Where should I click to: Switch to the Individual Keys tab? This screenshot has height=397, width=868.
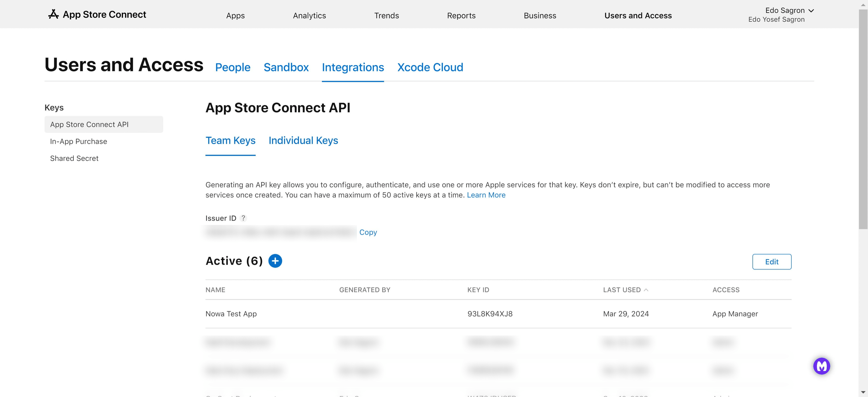(303, 140)
